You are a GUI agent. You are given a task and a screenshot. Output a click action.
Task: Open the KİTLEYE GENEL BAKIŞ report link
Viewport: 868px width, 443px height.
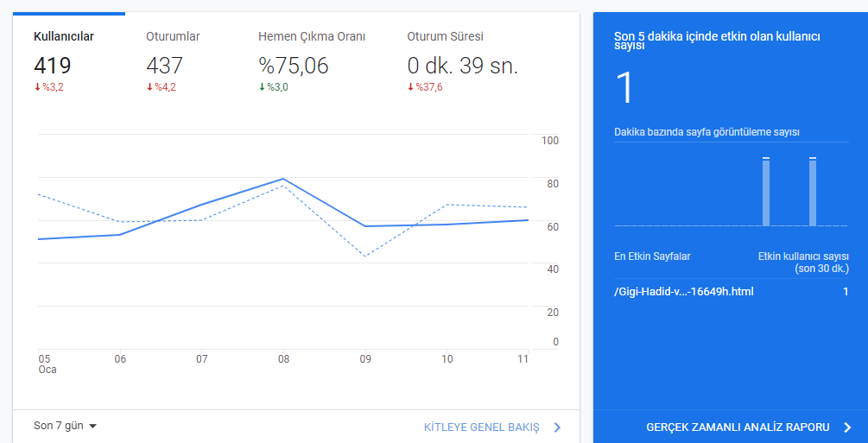481,427
